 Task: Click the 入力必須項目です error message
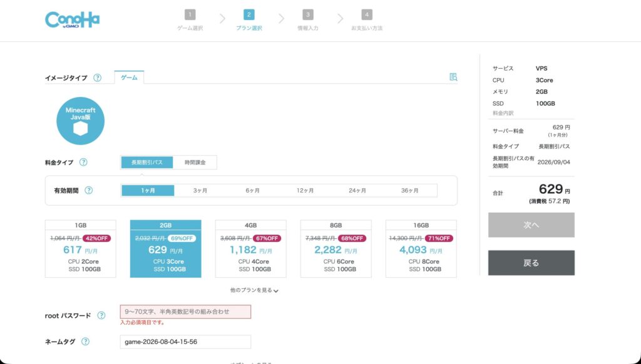[142, 322]
